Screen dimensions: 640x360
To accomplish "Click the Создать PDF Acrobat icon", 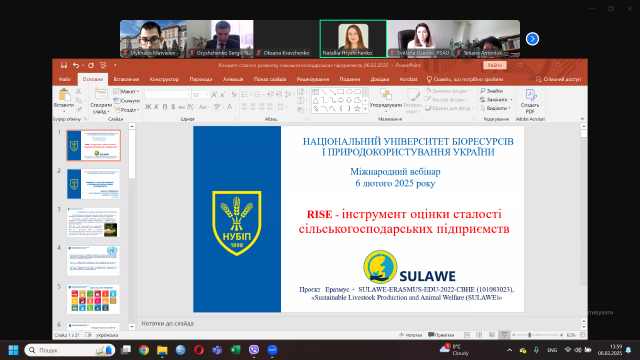I will [530, 101].
